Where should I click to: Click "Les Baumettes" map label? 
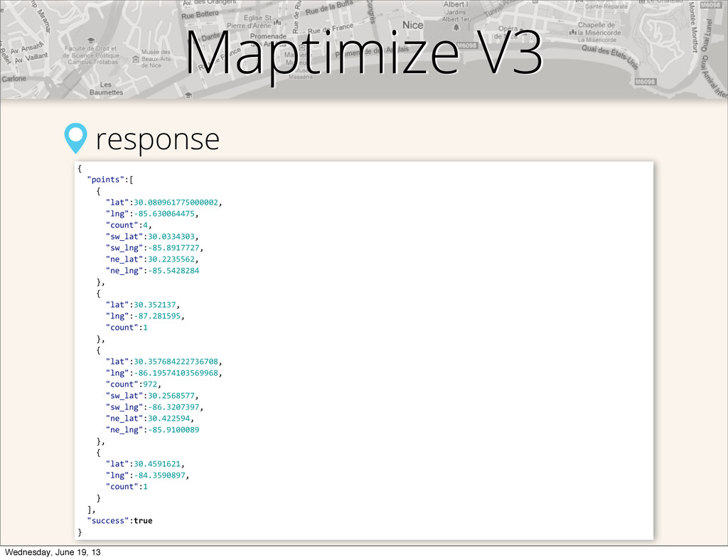click(x=106, y=89)
